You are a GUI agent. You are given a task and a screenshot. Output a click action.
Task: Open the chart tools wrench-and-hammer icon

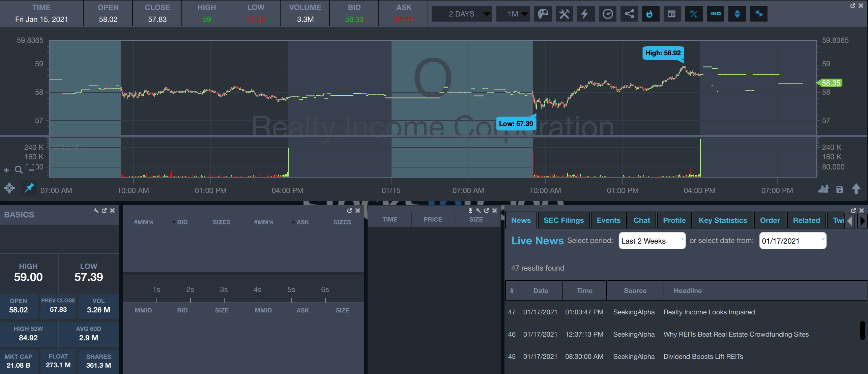(564, 14)
